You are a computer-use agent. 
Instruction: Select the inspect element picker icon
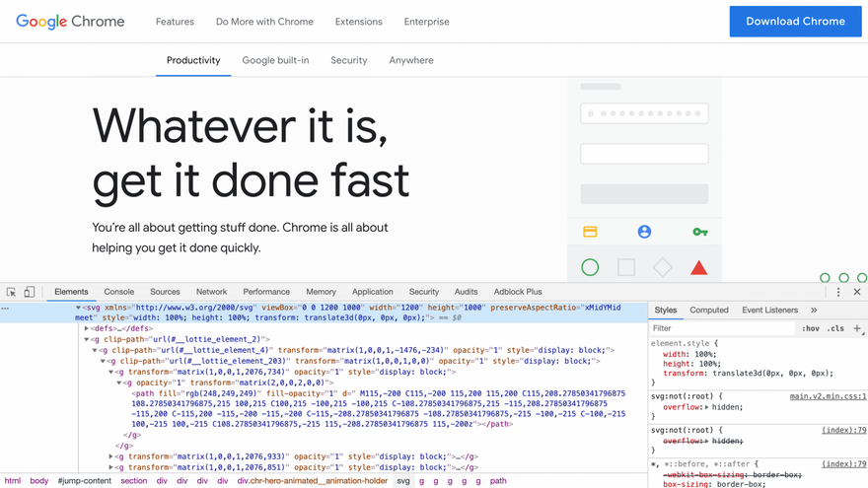tap(11, 292)
